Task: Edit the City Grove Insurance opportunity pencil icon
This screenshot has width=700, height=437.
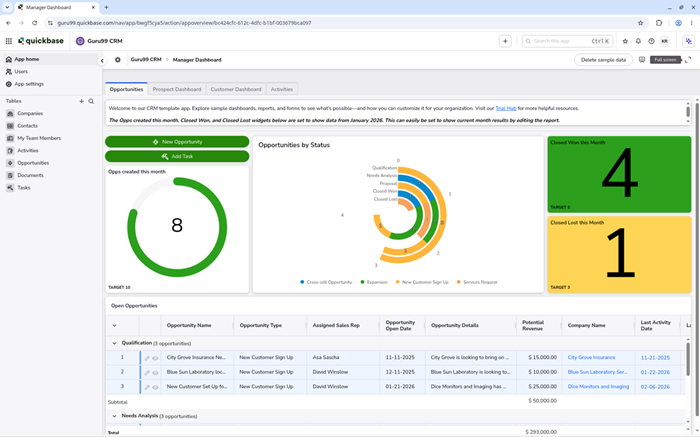Action: pos(147,358)
